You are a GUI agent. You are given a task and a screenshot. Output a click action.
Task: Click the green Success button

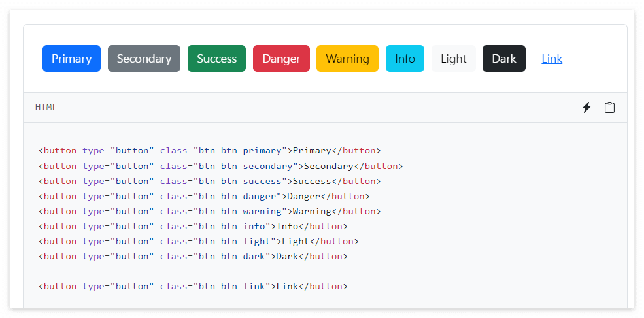[217, 59]
